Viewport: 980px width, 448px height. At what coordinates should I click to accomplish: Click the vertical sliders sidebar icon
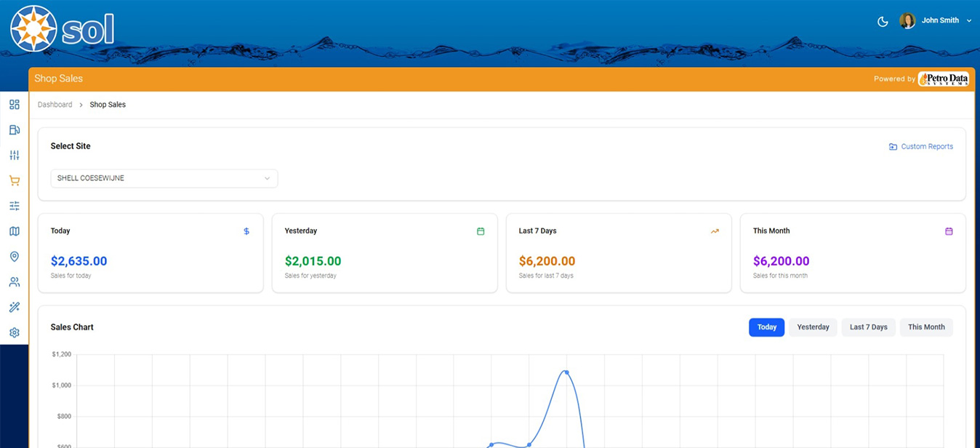coord(14,156)
